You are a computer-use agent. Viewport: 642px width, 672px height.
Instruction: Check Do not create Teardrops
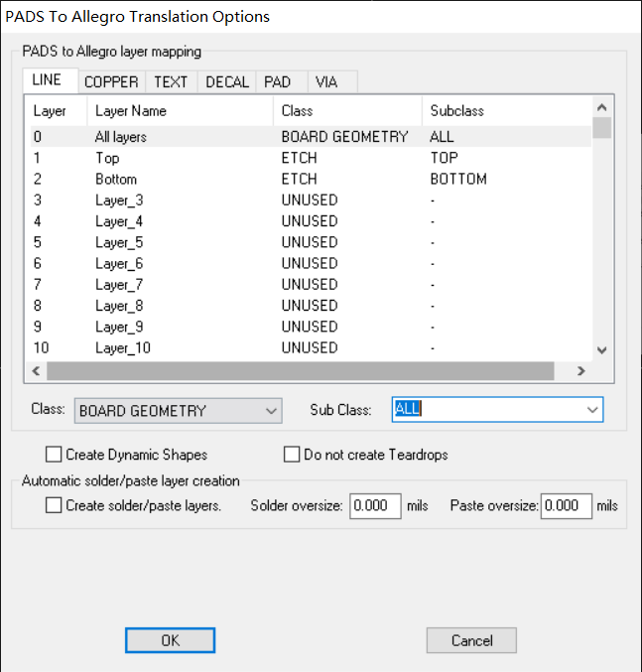point(292,455)
